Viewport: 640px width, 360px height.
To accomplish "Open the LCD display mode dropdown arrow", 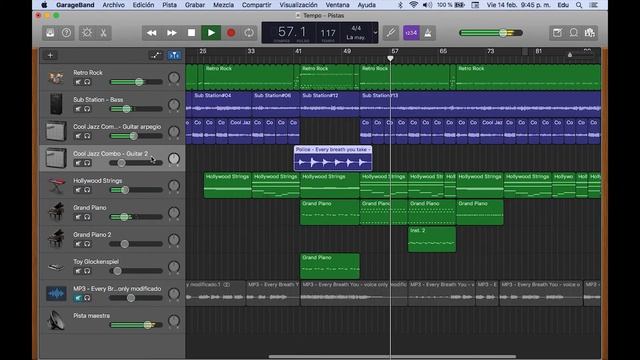I will pyautogui.click(x=375, y=33).
